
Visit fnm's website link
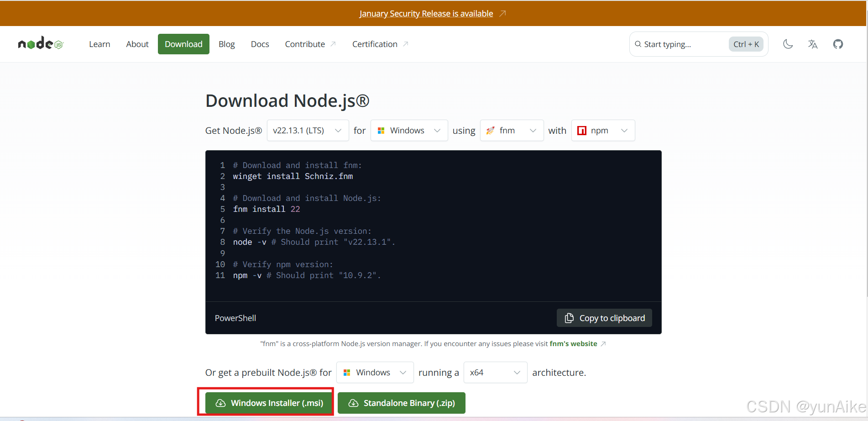(573, 343)
